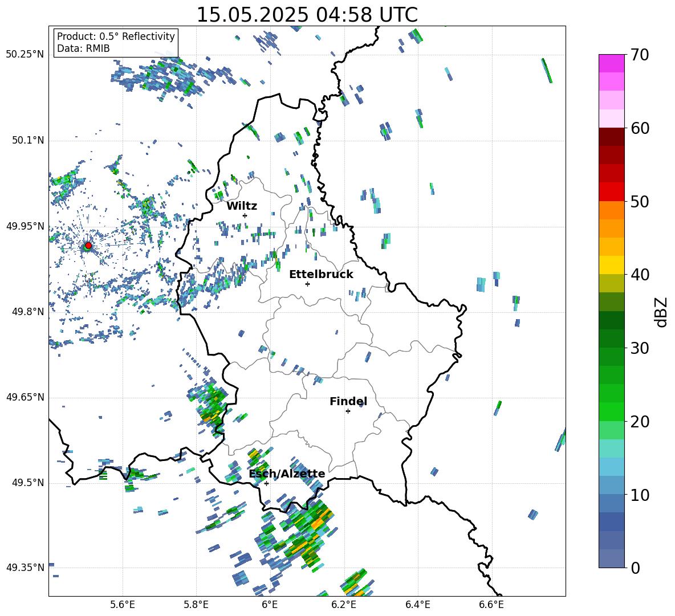The width and height of the screenshot is (675, 616).
Task: Click the Ettelbruck cross marker
Action: [x=307, y=284]
